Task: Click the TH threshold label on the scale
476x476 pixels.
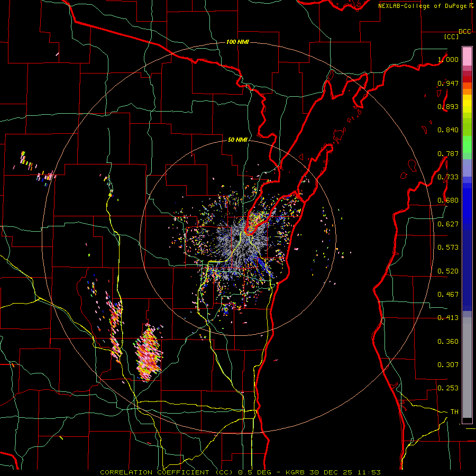Action: click(454, 412)
